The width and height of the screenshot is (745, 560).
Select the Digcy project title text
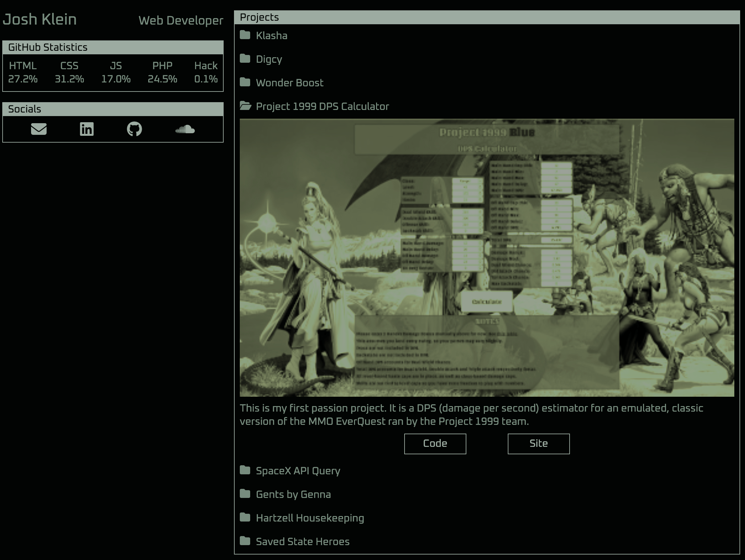(269, 59)
